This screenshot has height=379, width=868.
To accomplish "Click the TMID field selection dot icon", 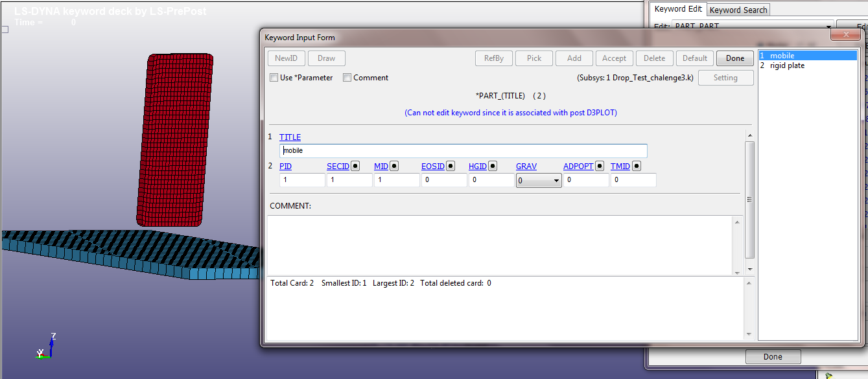I will tap(635, 166).
